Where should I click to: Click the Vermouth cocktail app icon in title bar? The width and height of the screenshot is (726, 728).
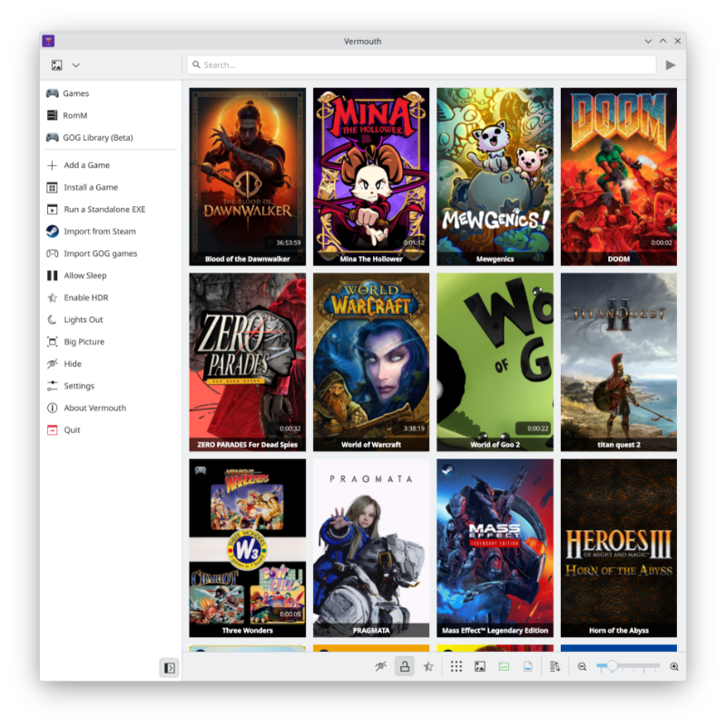pyautogui.click(x=48, y=41)
